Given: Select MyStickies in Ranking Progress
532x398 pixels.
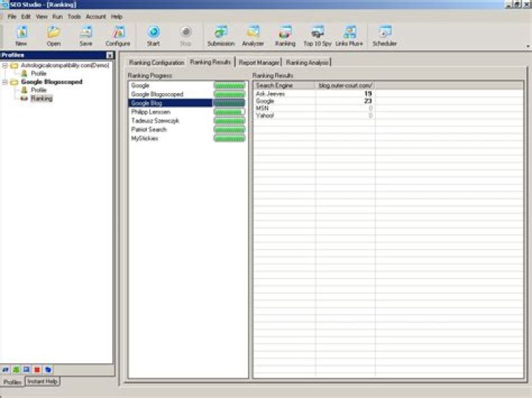Looking at the screenshot, I should click(x=145, y=138).
